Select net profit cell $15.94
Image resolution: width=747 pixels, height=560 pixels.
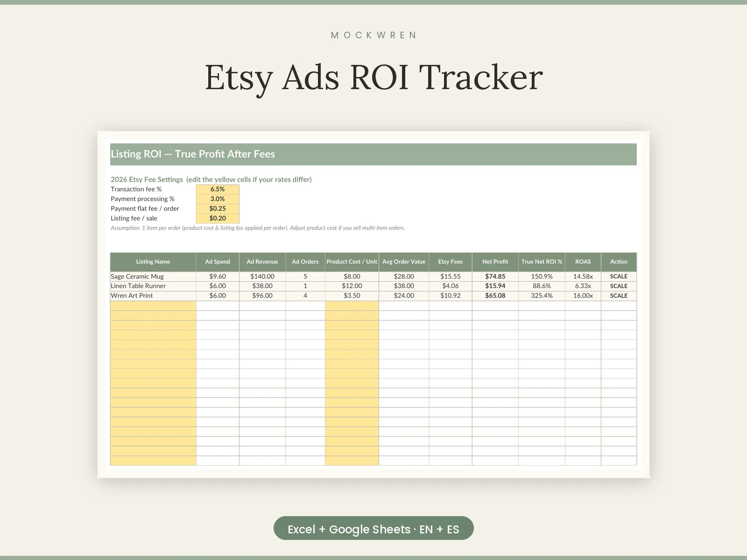click(495, 286)
